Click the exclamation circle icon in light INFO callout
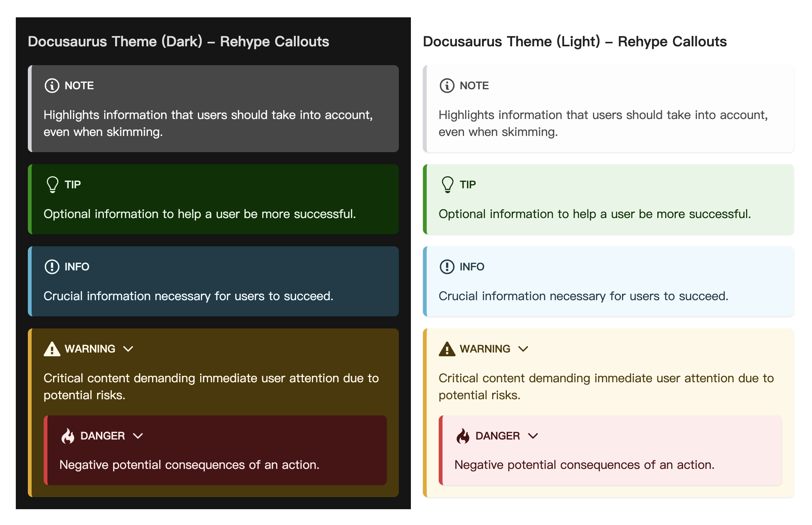 point(447,267)
